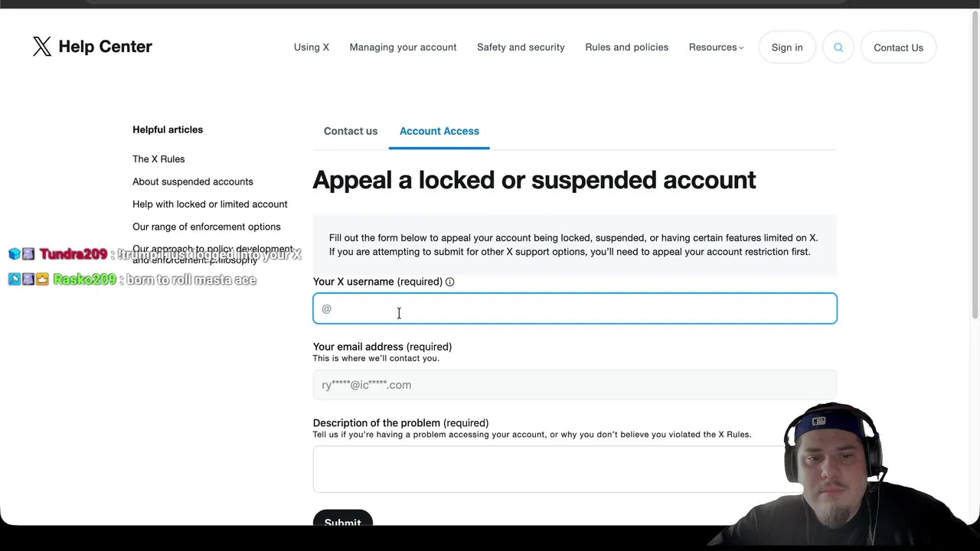The height and width of the screenshot is (551, 980).
Task: Open Help with locked or limited account
Action: pos(210,204)
